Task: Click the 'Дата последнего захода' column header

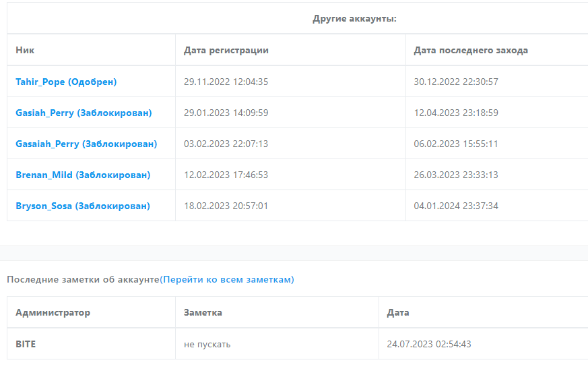Action: click(x=471, y=50)
